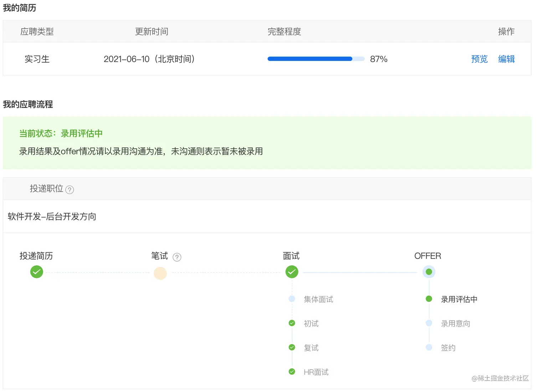Click the 复试 step label

click(x=311, y=348)
